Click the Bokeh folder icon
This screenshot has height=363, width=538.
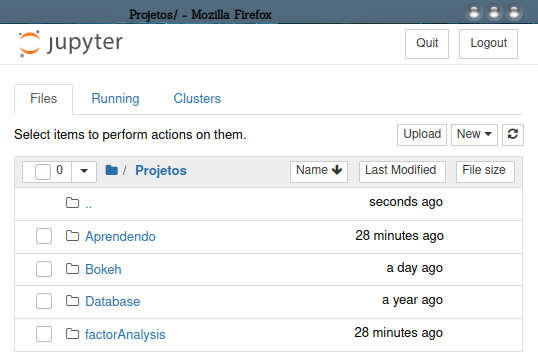[72, 269]
